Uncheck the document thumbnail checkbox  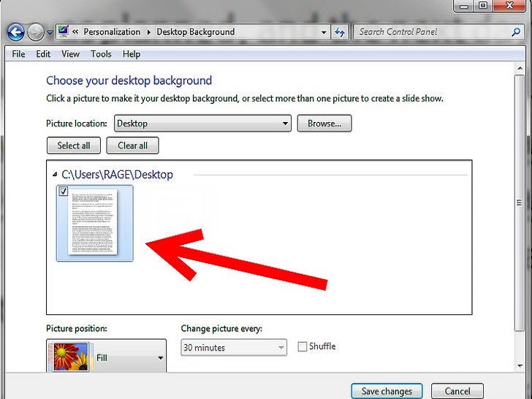coord(64,191)
